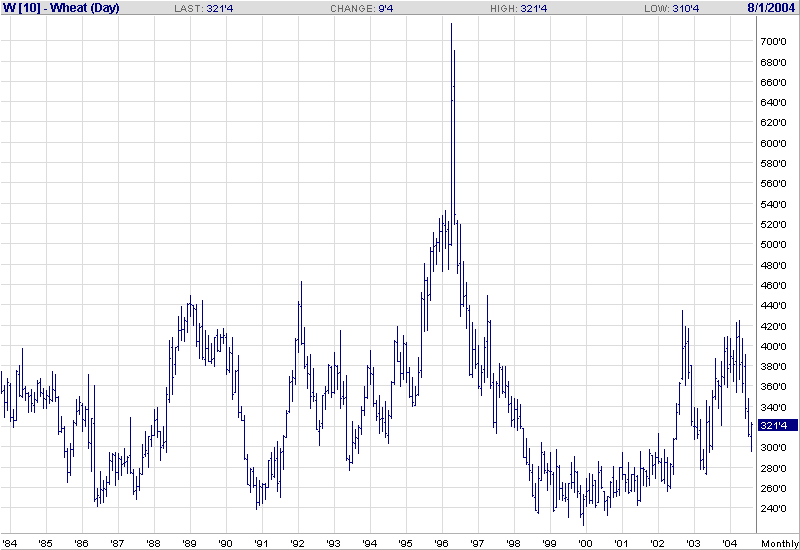Screen dimensions: 800x550
Task: Click the Monthly interval label
Action: tap(780, 543)
